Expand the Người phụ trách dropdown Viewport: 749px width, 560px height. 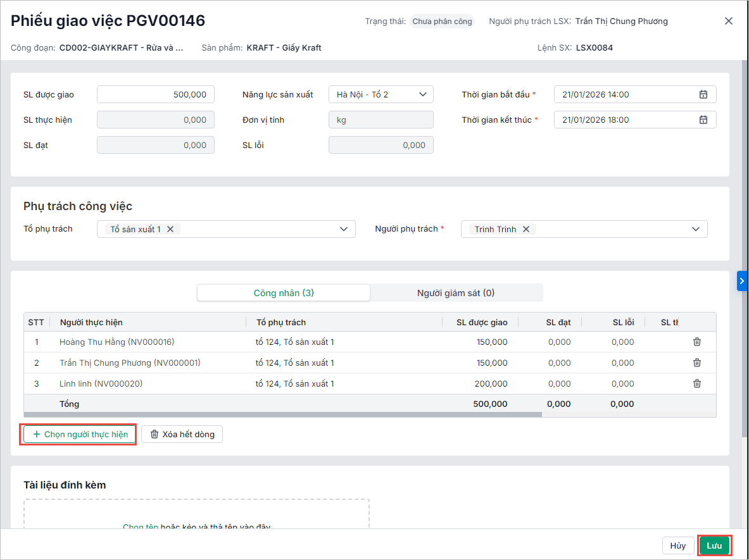(696, 229)
